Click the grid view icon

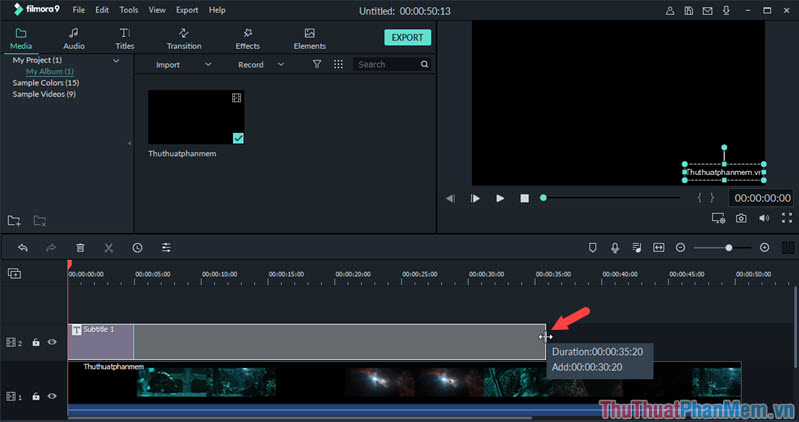(338, 64)
